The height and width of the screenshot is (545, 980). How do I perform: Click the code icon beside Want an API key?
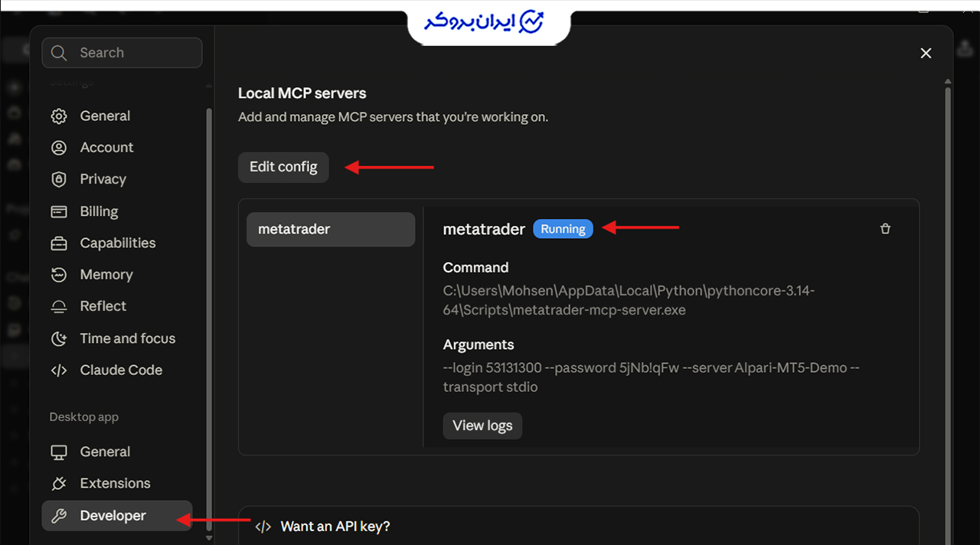[263, 527]
